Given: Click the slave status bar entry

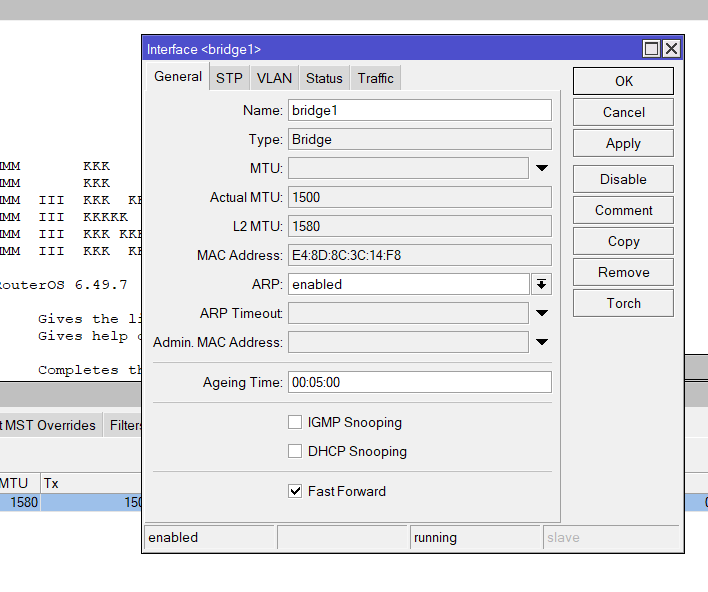Looking at the screenshot, I should (611, 537).
